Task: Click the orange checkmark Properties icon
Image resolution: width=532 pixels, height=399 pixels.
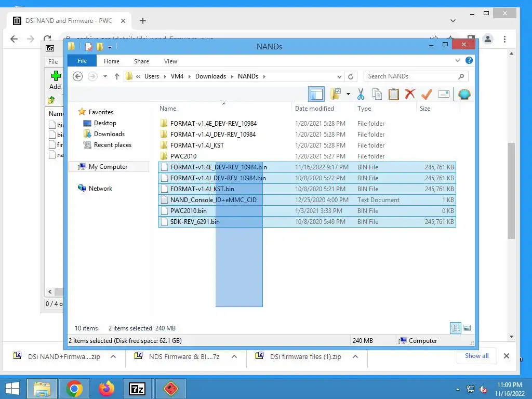Action: [427, 94]
